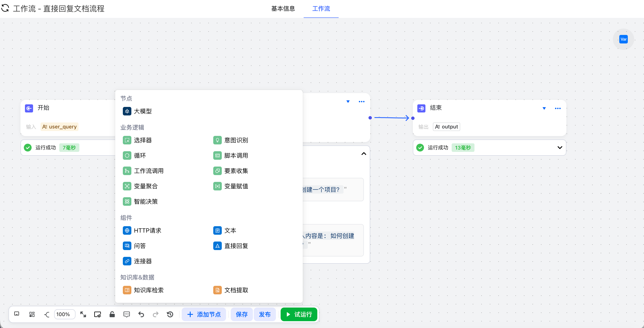Open the 结束 node three-dot menu
This screenshot has width=644, height=328.
coord(557,108)
